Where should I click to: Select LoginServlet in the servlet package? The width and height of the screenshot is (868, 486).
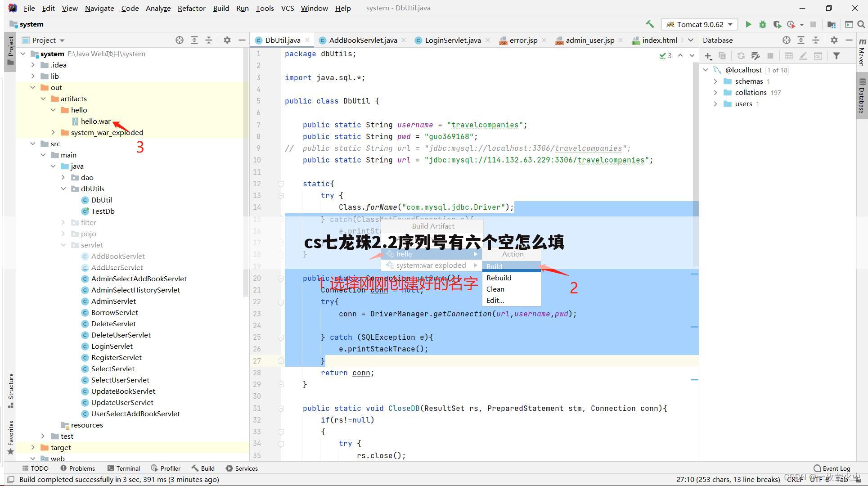click(x=112, y=346)
